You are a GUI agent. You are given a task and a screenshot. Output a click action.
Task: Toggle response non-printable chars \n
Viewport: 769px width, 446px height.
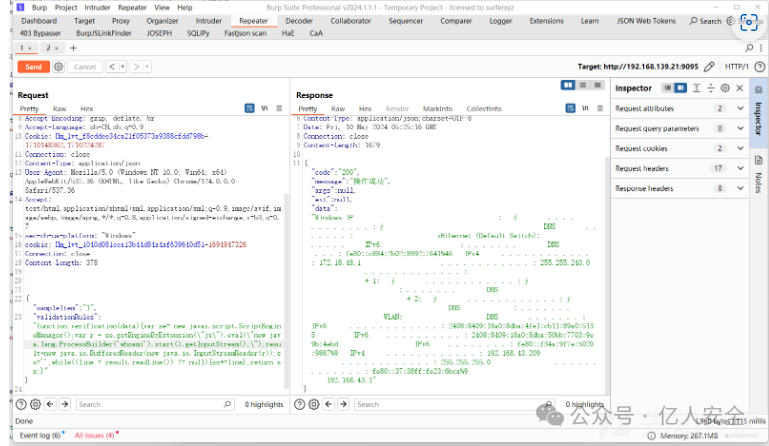585,108
